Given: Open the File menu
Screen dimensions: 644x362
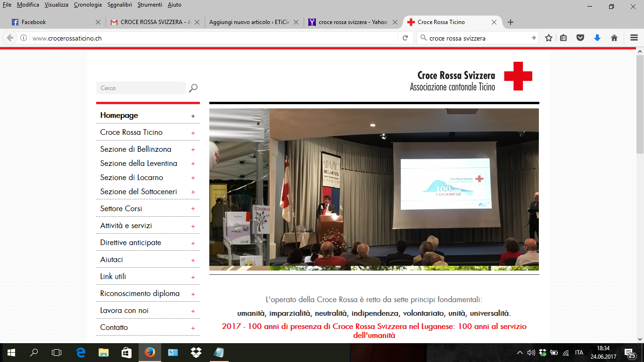Looking at the screenshot, I should pos(7,5).
